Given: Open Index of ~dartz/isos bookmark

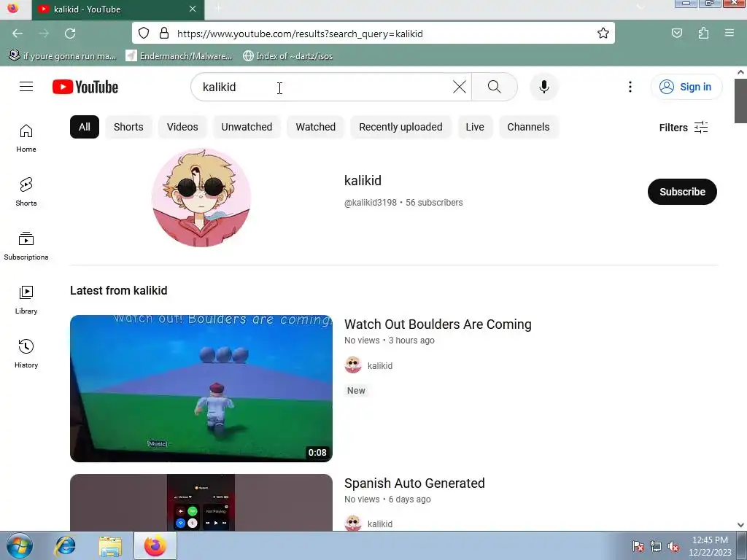Looking at the screenshot, I should [287, 56].
